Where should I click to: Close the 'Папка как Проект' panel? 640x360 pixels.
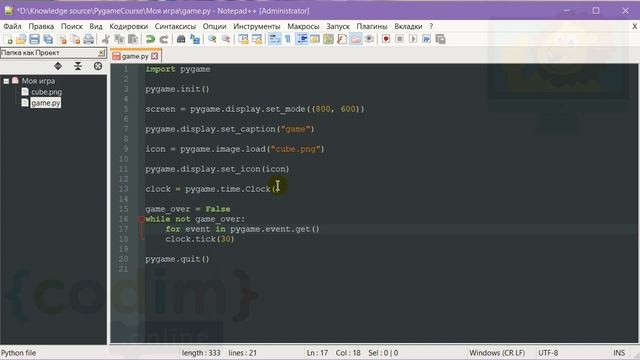pyautogui.click(x=101, y=53)
